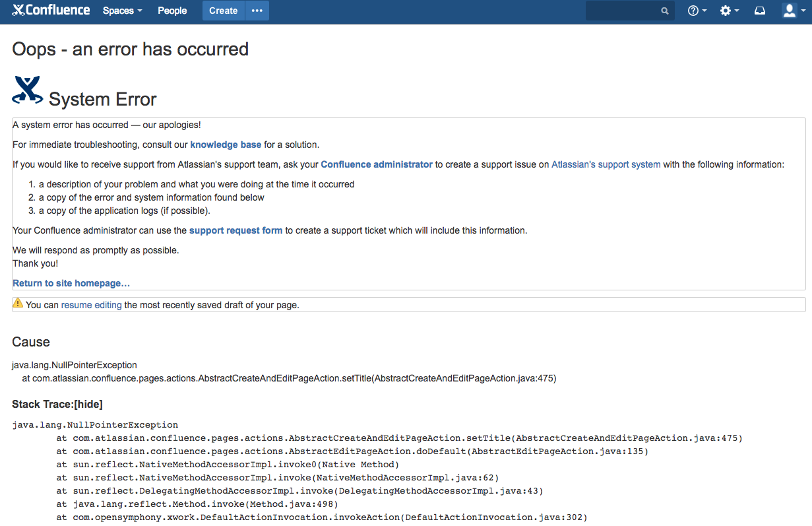Click 'We will respond as promptly' text
812x526 pixels.
96,250
